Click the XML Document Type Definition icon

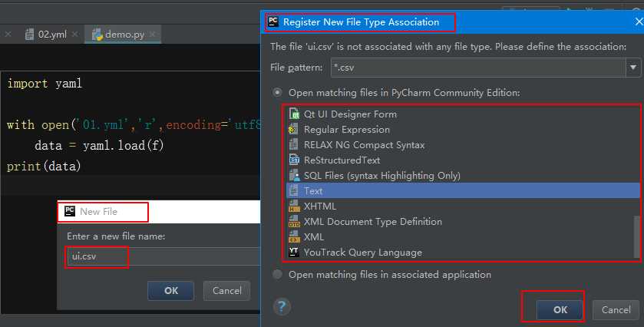294,221
